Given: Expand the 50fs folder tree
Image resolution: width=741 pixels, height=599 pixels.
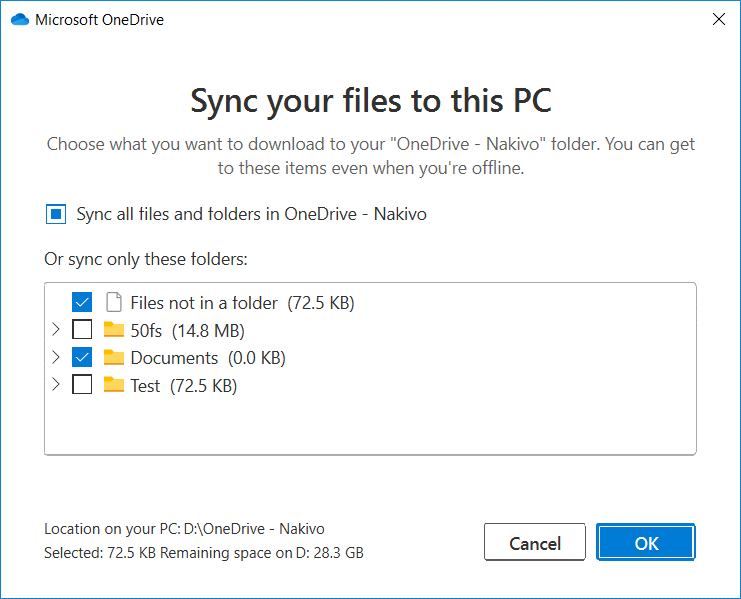Looking at the screenshot, I should pyautogui.click(x=55, y=330).
